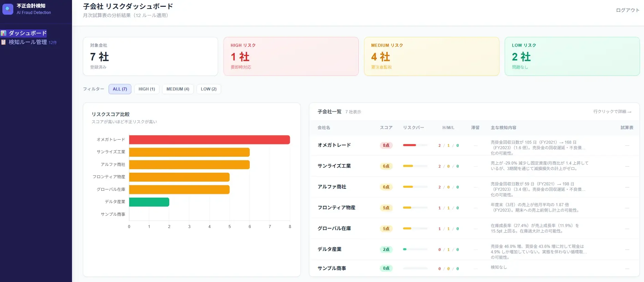
Task: Click the 子会社一覧 panel heading
Action: click(329, 112)
